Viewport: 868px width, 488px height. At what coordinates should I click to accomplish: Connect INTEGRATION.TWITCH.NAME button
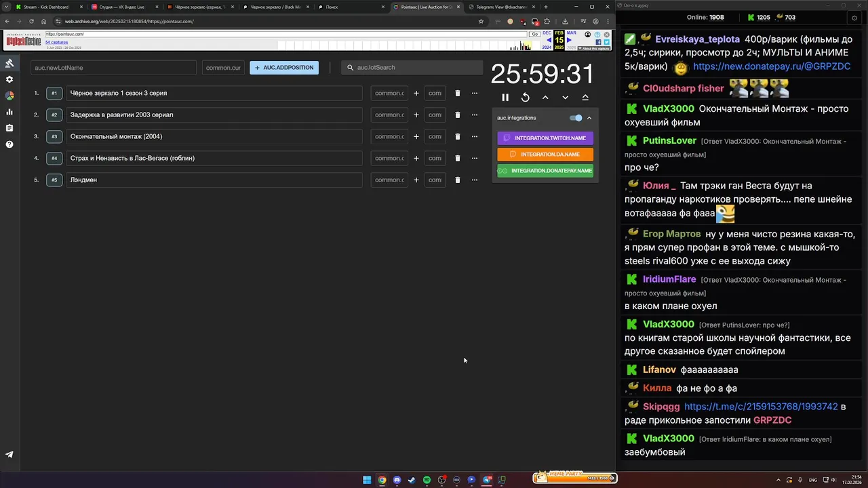(545, 138)
